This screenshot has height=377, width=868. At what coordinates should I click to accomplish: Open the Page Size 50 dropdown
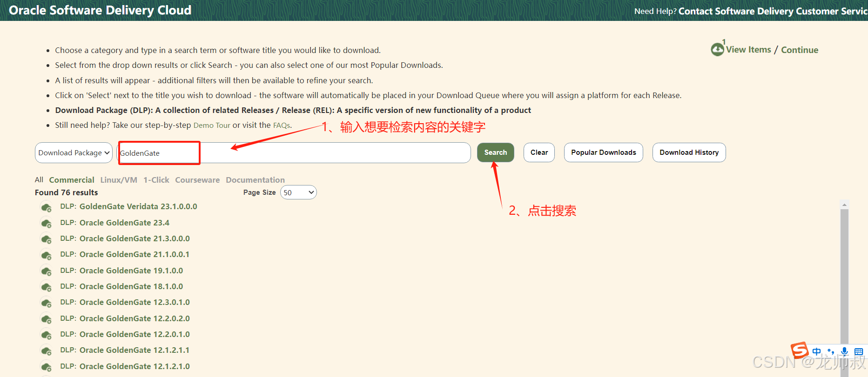(x=298, y=192)
